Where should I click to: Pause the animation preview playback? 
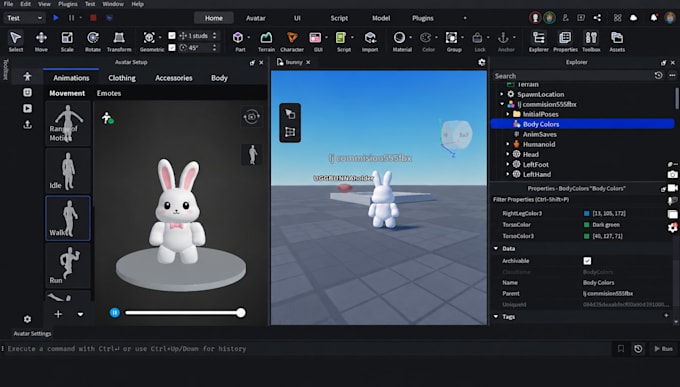[x=114, y=312]
